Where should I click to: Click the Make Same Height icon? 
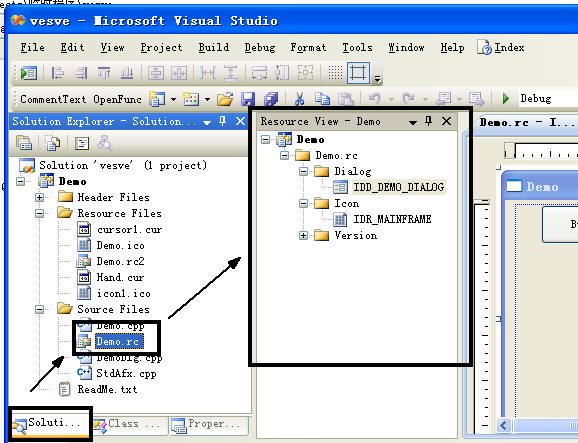[x=282, y=73]
